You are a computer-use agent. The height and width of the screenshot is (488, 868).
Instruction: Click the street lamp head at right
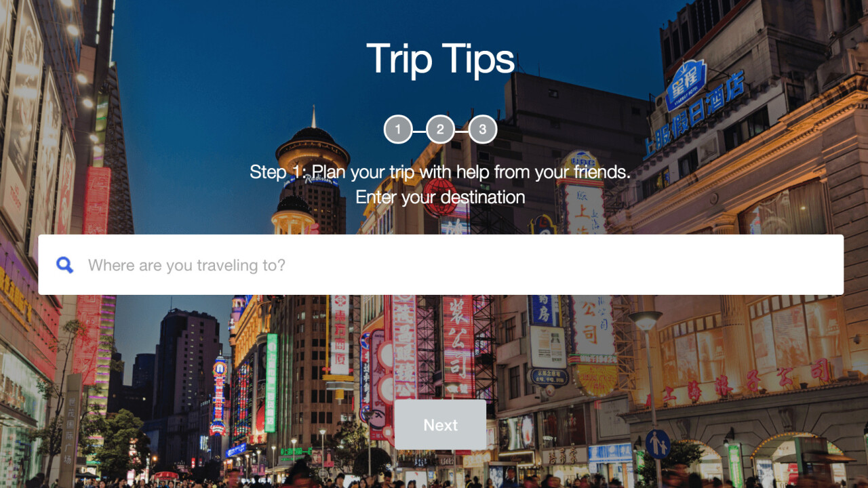[645, 320]
